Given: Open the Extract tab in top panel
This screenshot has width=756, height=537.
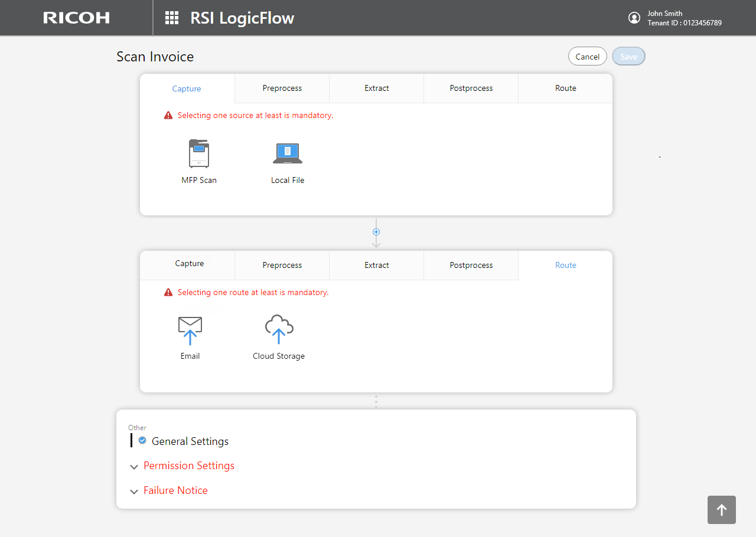Looking at the screenshot, I should pyautogui.click(x=376, y=89).
